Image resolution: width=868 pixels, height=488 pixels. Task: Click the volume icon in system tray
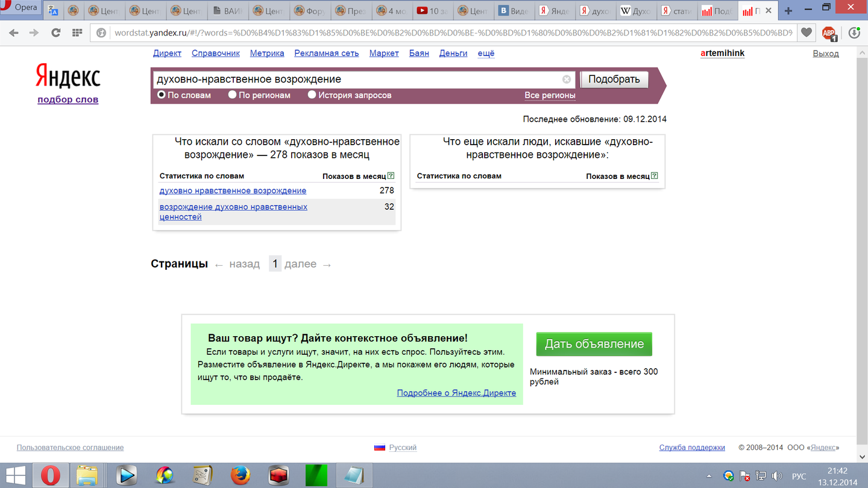tap(777, 476)
